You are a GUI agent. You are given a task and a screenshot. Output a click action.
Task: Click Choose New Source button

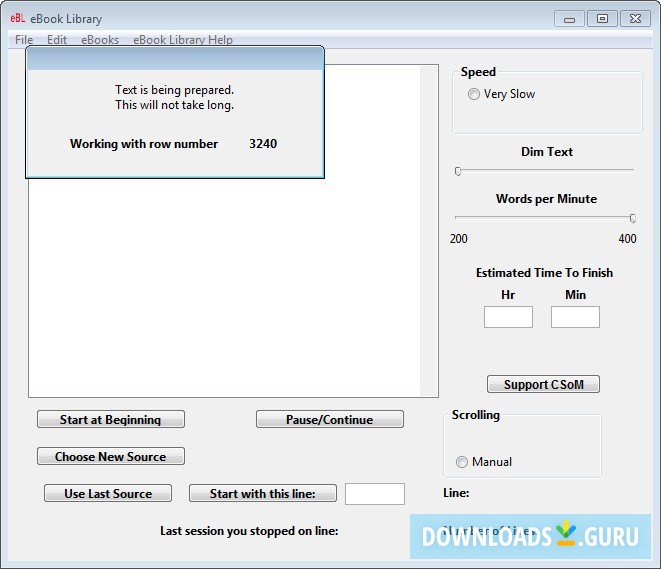(111, 456)
